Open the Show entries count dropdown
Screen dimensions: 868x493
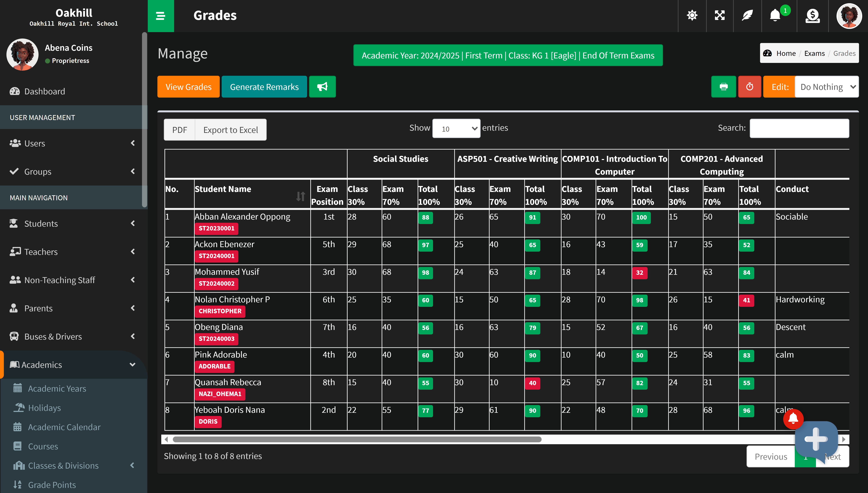(x=456, y=129)
